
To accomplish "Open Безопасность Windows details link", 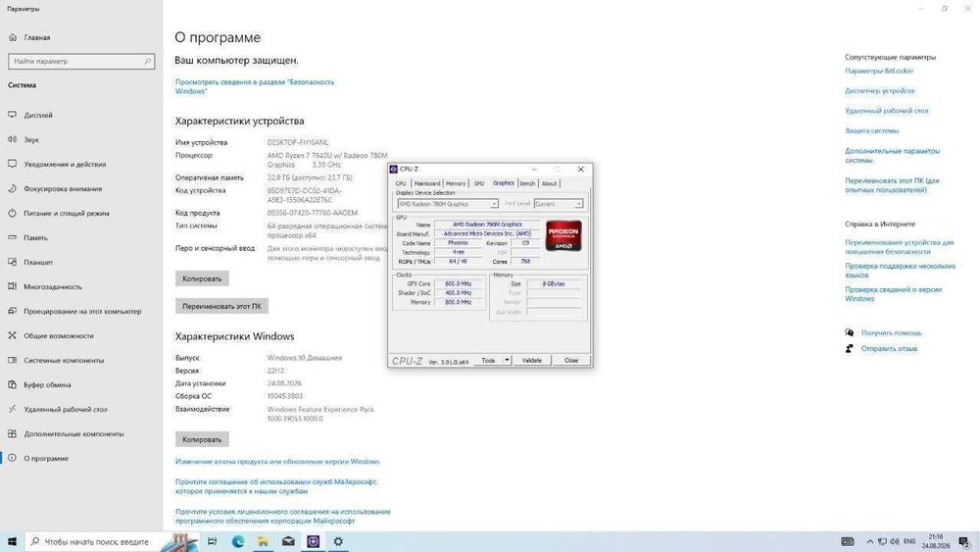I will coord(255,86).
